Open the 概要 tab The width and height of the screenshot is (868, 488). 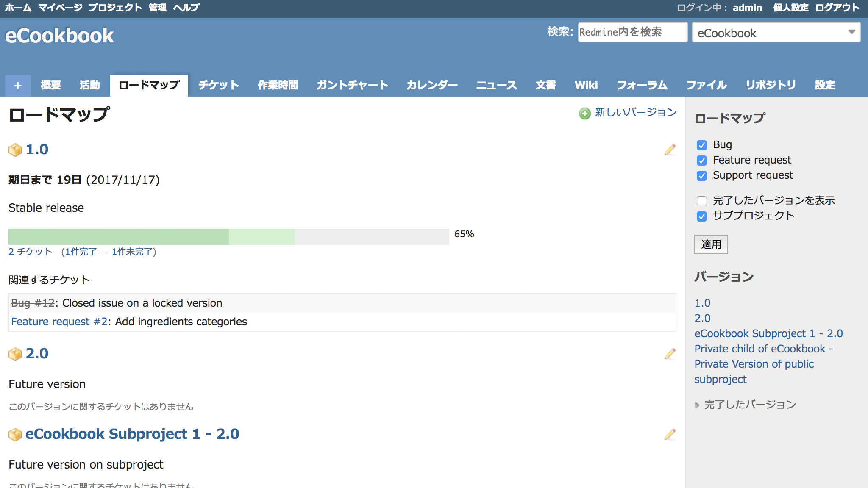50,85
